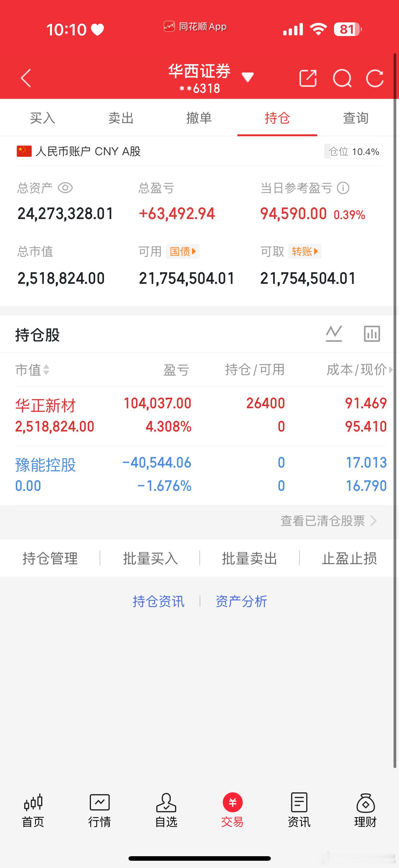Switch to 撤单 tab
The width and height of the screenshot is (399, 868).
[199, 118]
